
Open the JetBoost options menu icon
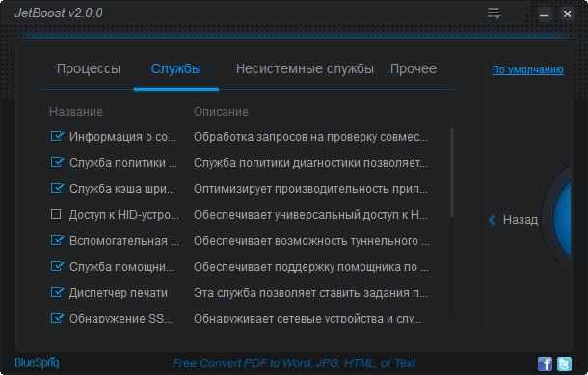(x=494, y=13)
